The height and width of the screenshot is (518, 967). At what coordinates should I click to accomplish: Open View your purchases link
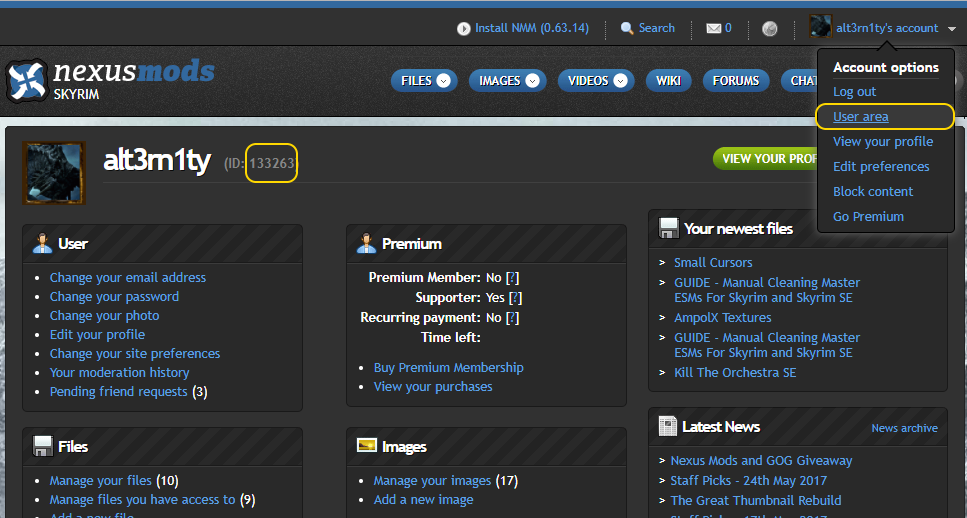[x=433, y=387]
